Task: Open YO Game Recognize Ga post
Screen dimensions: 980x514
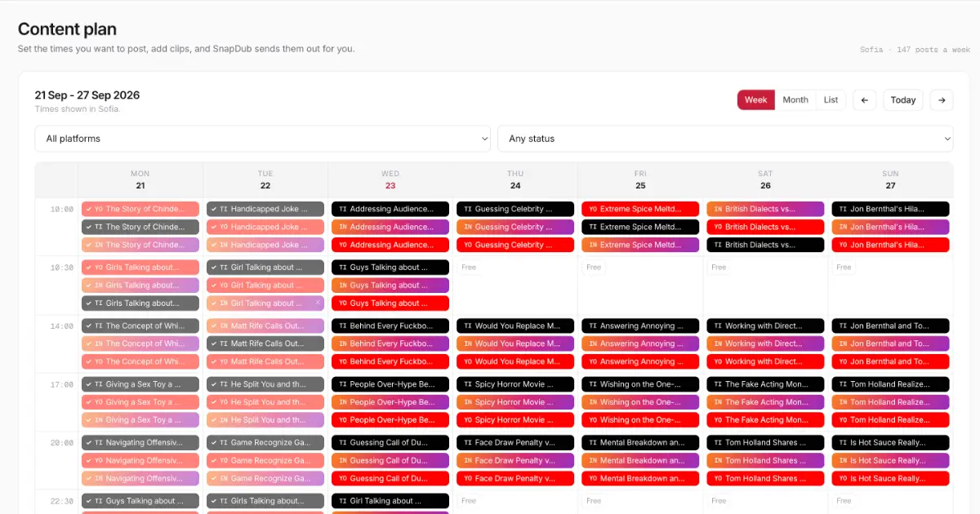Action: (265, 461)
